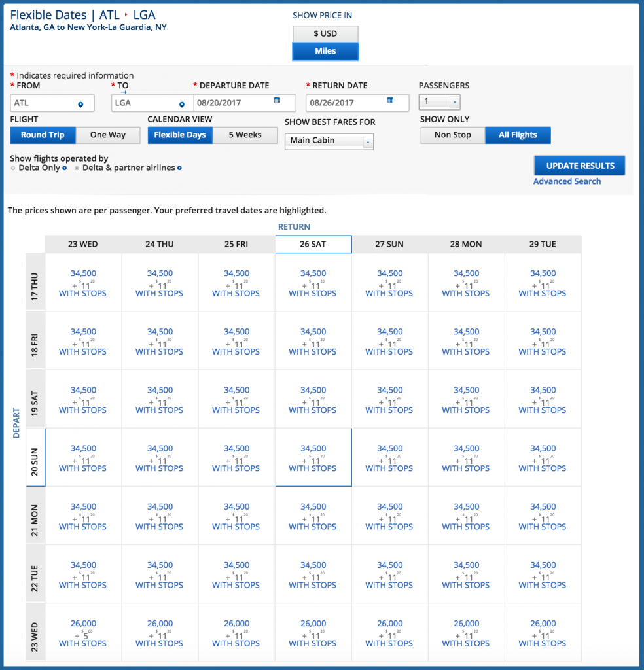Pick fare departing 22 TUE returning 28 MON
The image size is (644, 670).
click(466, 574)
